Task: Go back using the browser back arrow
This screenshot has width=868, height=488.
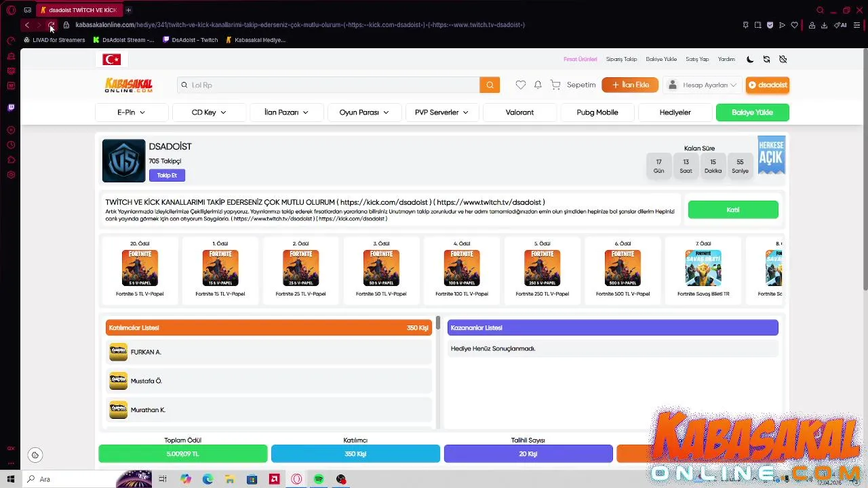Action: click(x=26, y=25)
